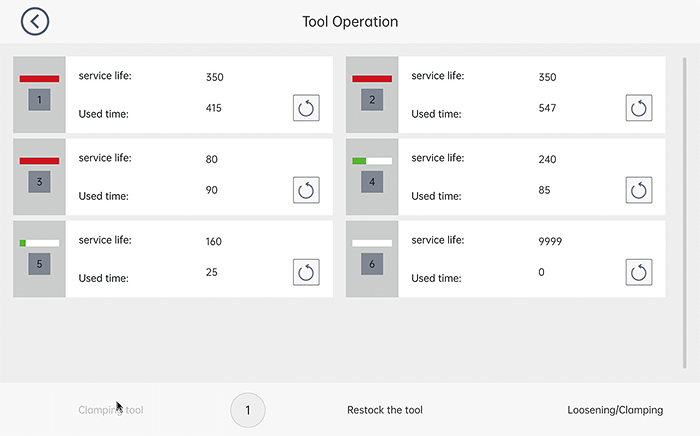Image resolution: width=700 pixels, height=436 pixels.
Task: Reset used time for tool 2
Action: point(639,108)
